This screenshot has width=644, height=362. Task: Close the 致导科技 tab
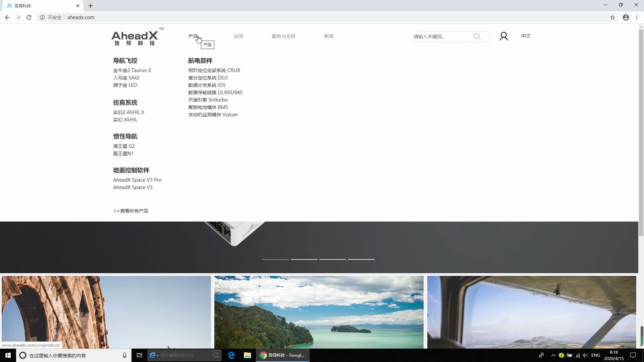[78, 6]
